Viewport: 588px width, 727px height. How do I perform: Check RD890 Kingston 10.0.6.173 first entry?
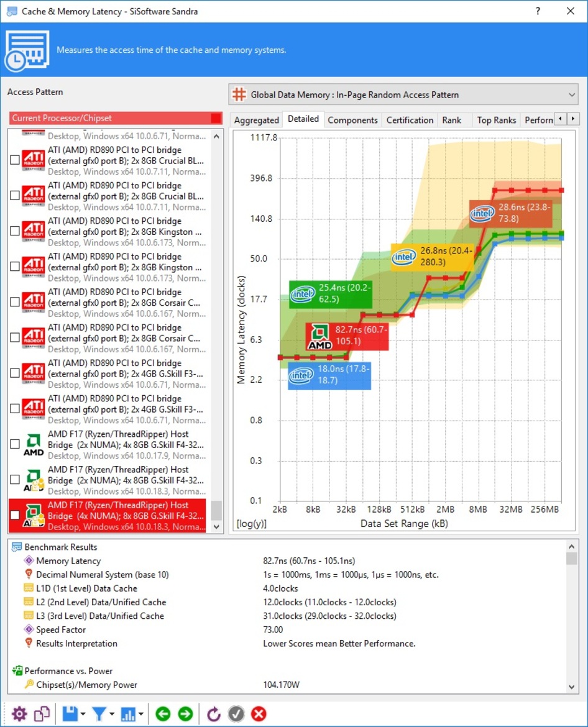pos(15,231)
